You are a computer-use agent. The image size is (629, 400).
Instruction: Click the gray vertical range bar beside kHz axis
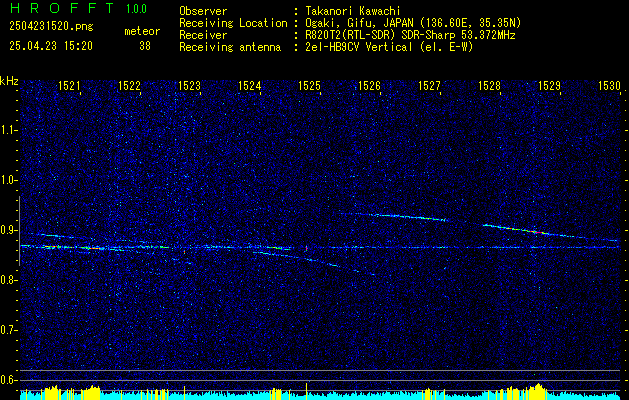[x=19, y=231]
